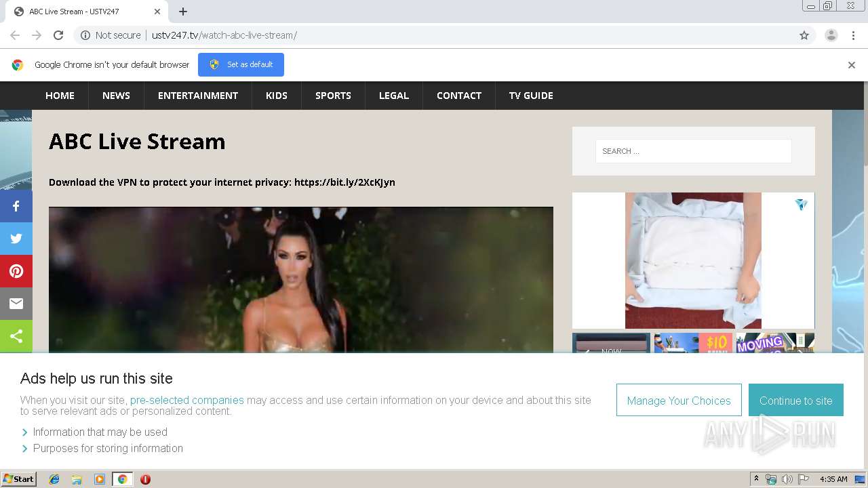
Task: Click the folded shirt advertisement image
Action: (693, 261)
